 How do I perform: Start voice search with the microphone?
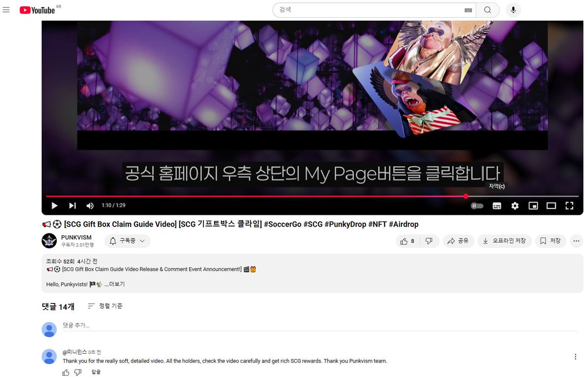click(x=514, y=10)
